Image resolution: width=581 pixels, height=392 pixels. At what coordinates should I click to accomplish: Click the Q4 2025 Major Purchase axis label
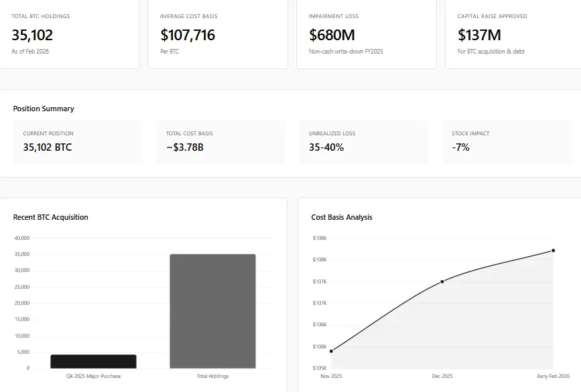[x=93, y=377]
